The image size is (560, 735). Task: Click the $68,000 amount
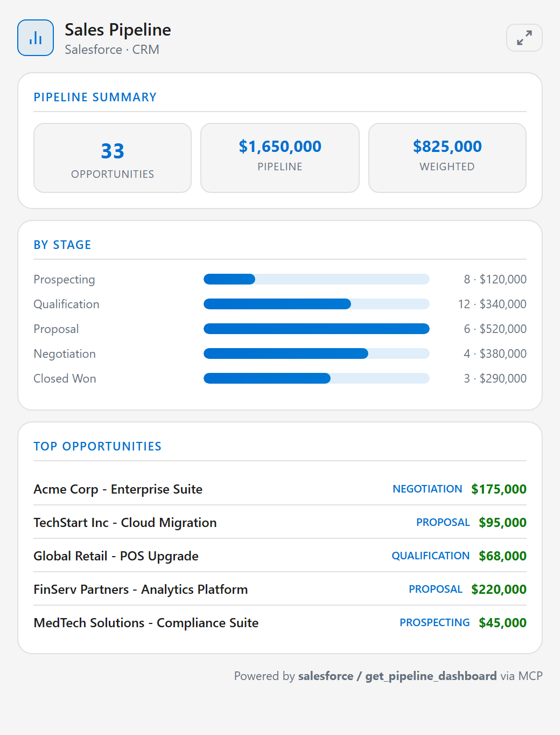502,556
